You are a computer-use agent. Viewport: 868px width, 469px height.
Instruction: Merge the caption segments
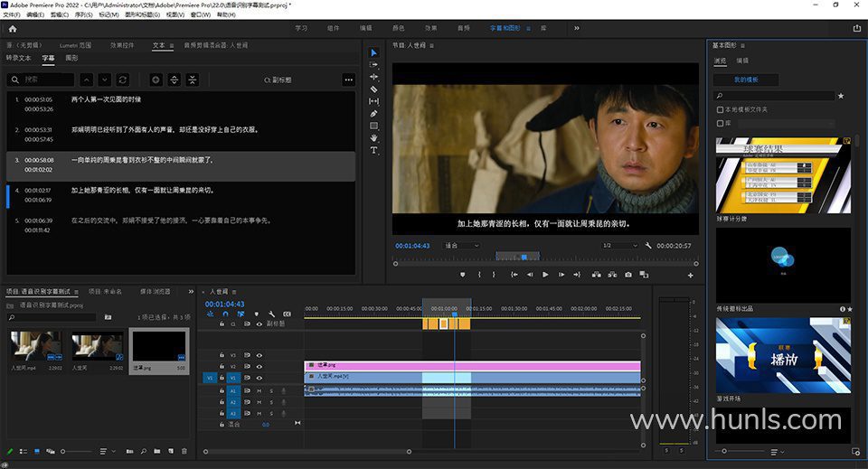point(192,80)
